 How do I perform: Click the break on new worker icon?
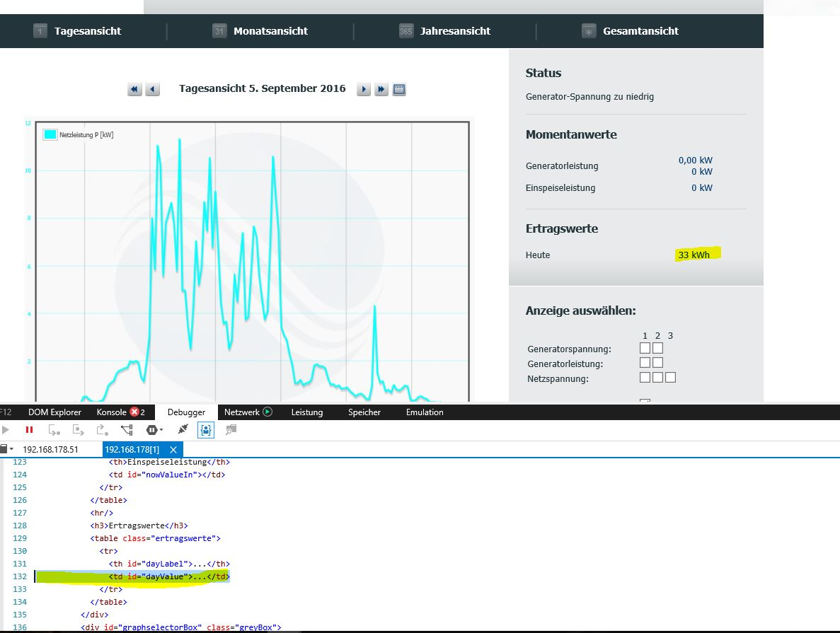pyautogui.click(x=127, y=429)
